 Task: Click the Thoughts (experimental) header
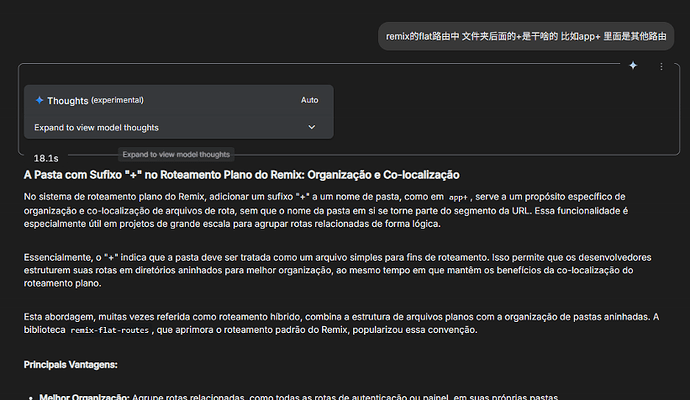pos(95,100)
